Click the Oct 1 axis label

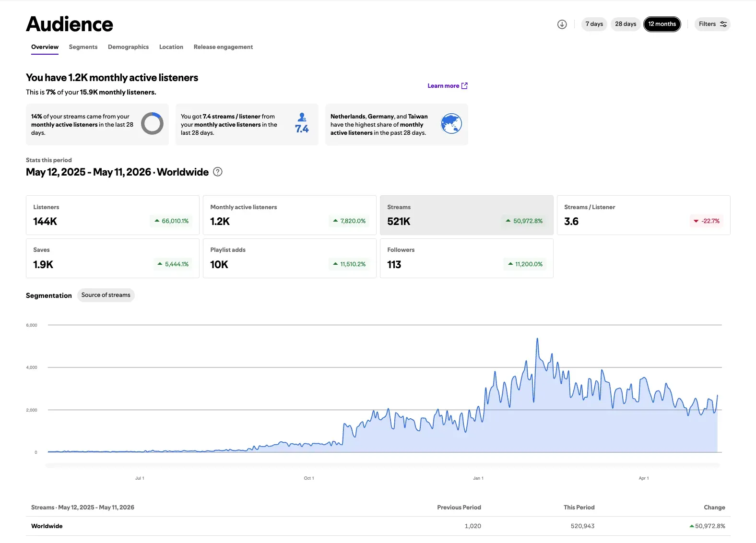[x=309, y=478]
